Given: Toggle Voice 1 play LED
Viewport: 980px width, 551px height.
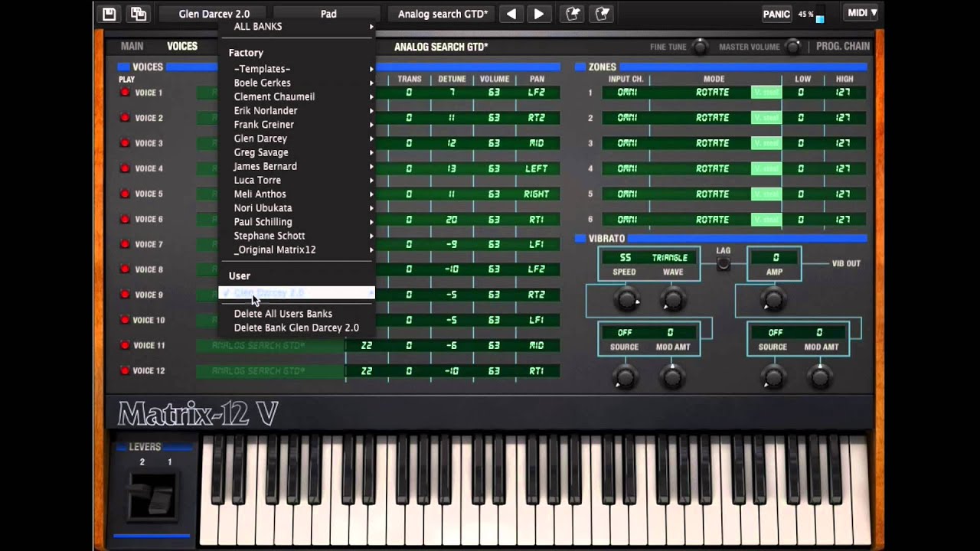Looking at the screenshot, I should pyautogui.click(x=125, y=93).
